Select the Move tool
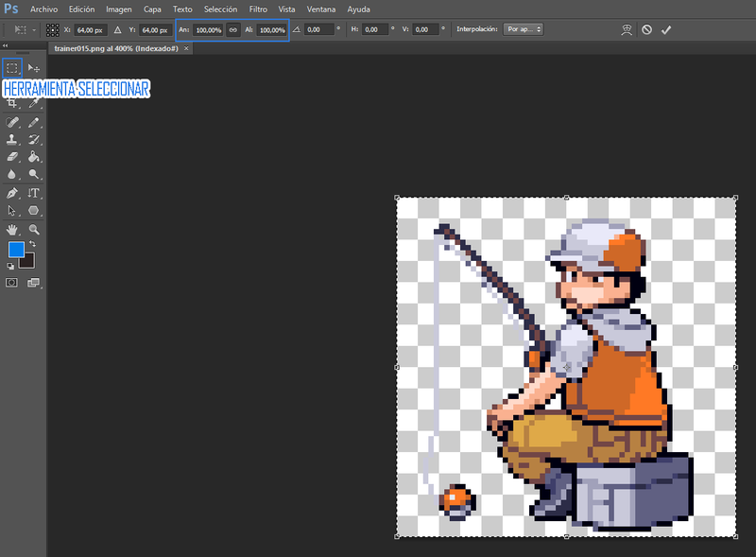This screenshot has width=756, height=557. pyautogui.click(x=34, y=68)
